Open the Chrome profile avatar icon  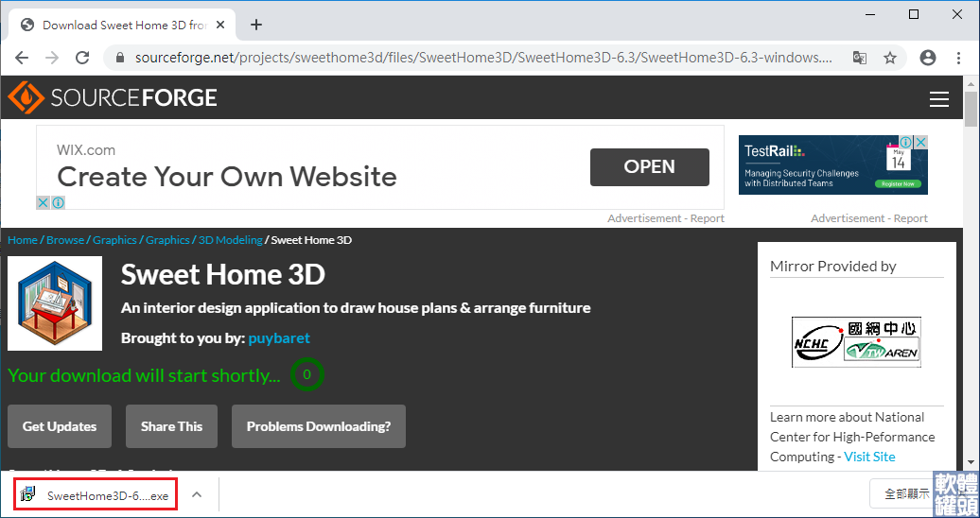coord(928,58)
